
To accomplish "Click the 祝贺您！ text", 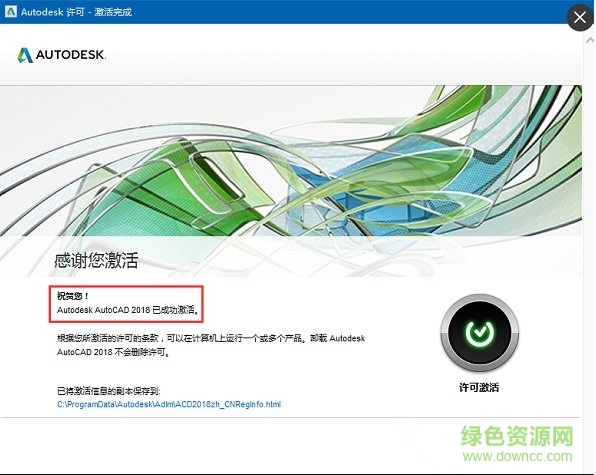I will 73,296.
